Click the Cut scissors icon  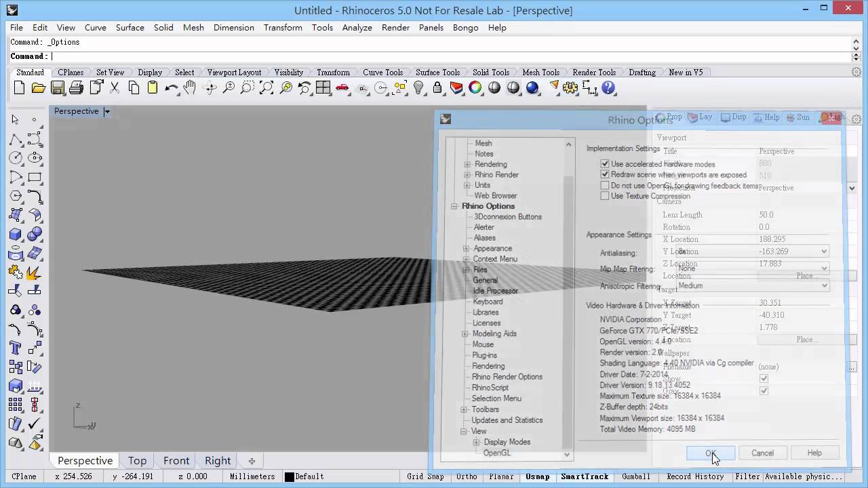click(x=115, y=87)
